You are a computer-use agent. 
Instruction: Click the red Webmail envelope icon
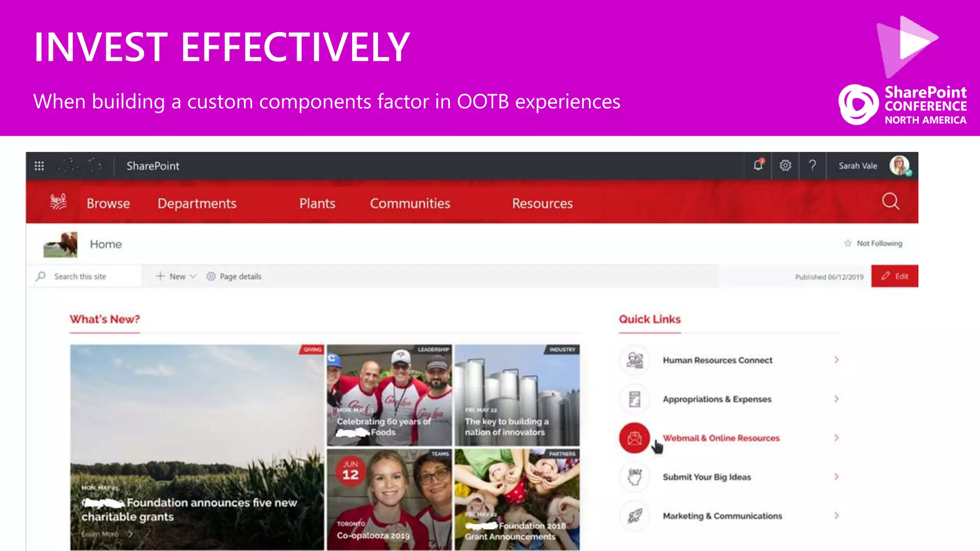[635, 438]
